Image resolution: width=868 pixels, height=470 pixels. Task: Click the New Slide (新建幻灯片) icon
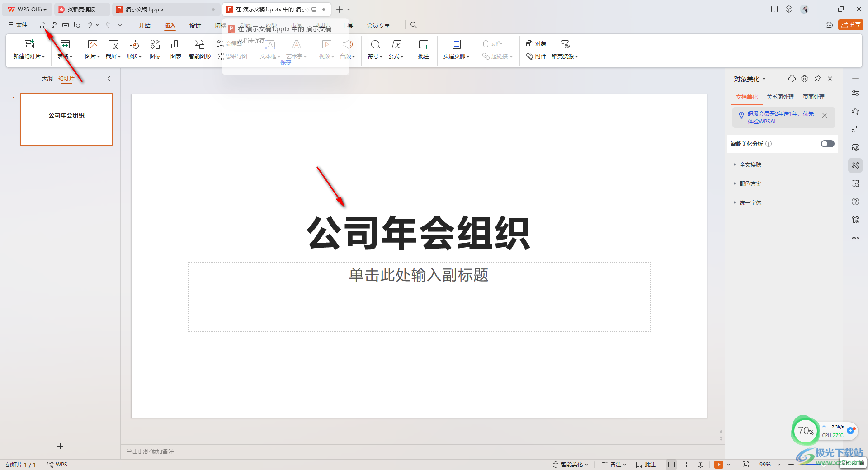29,44
